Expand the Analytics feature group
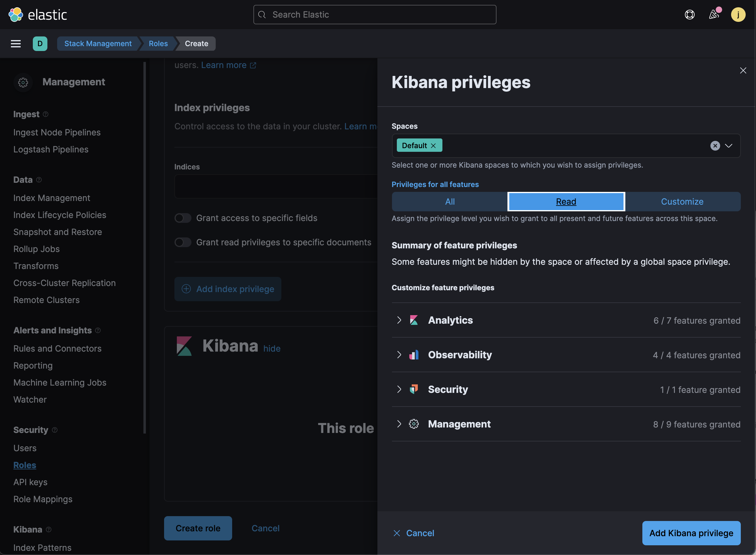The image size is (756, 555). 399,320
